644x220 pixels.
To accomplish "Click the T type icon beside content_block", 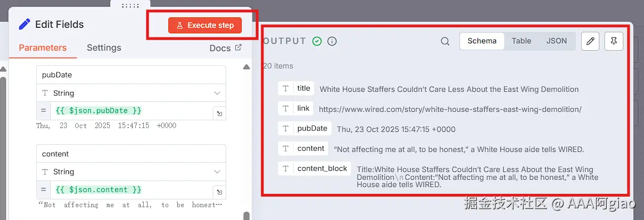I will click(x=285, y=168).
